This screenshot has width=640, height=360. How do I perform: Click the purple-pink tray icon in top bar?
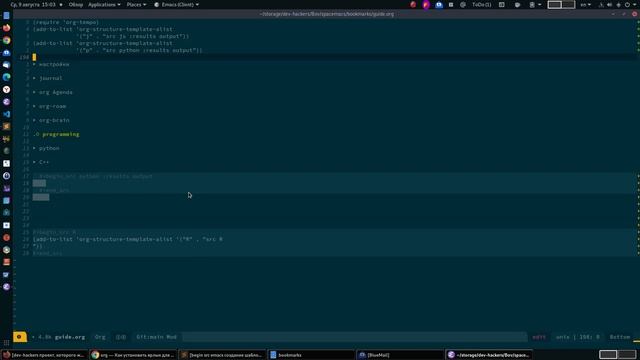426,4
